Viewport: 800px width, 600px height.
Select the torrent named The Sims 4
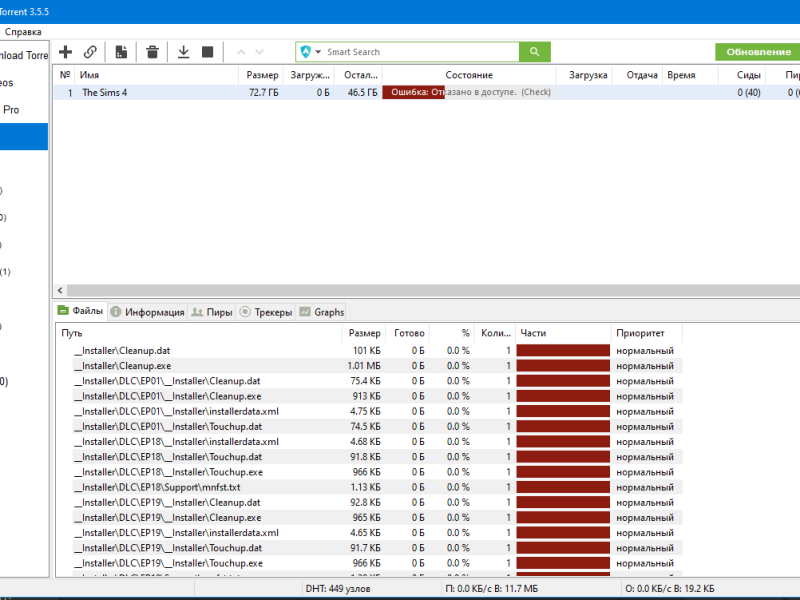coord(105,92)
